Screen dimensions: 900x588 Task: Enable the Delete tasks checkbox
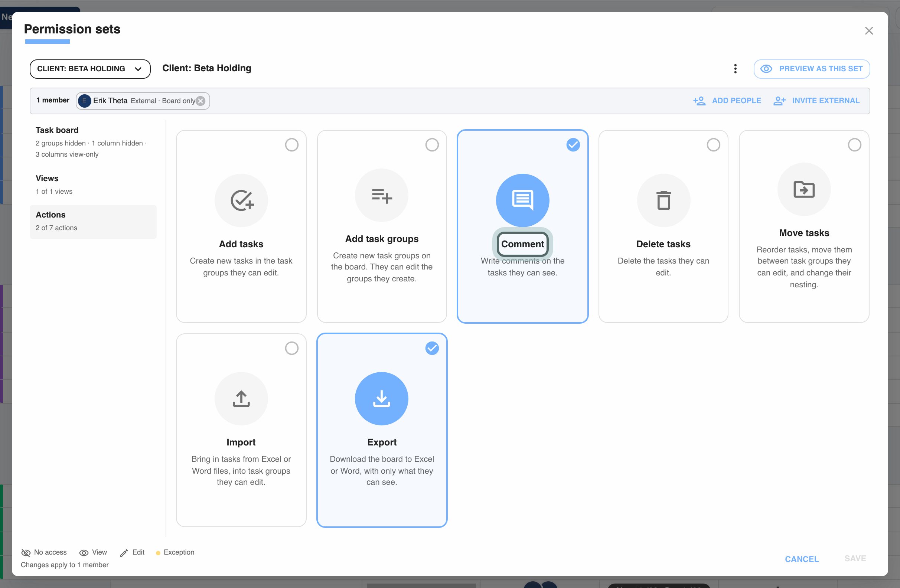[713, 144]
